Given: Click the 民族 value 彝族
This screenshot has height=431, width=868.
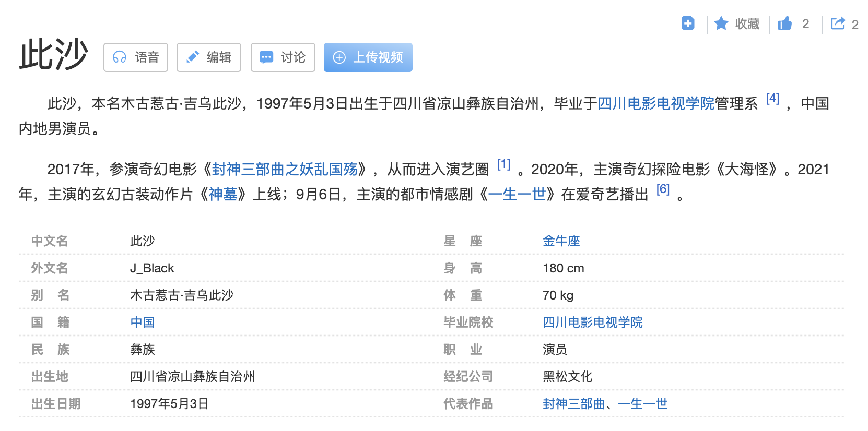Looking at the screenshot, I should click(143, 350).
